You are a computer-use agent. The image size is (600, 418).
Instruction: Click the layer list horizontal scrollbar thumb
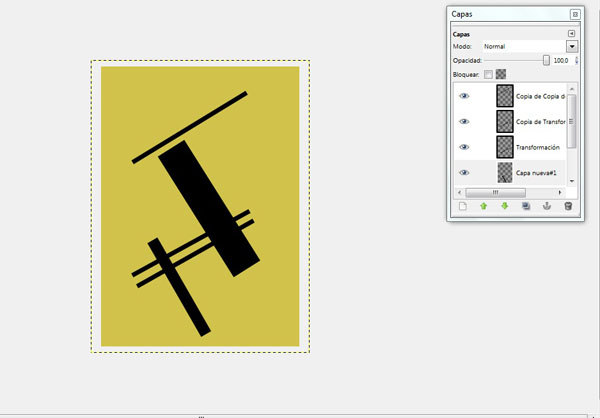496,193
